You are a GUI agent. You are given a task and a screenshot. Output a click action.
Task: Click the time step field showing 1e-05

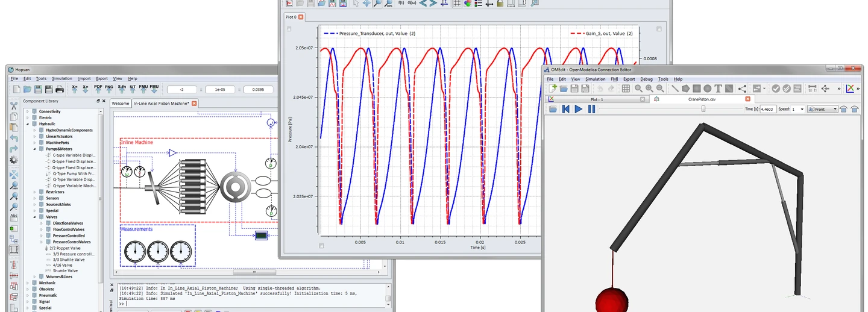click(x=221, y=89)
